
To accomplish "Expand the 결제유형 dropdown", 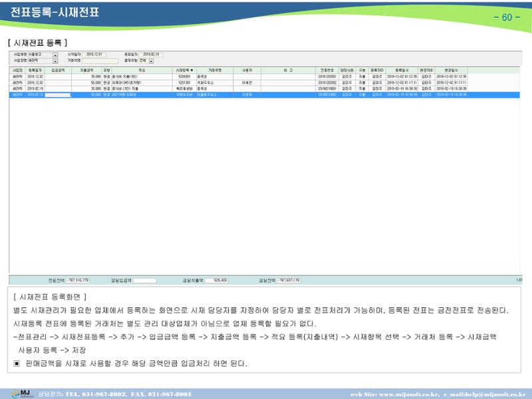I will coord(152,61).
